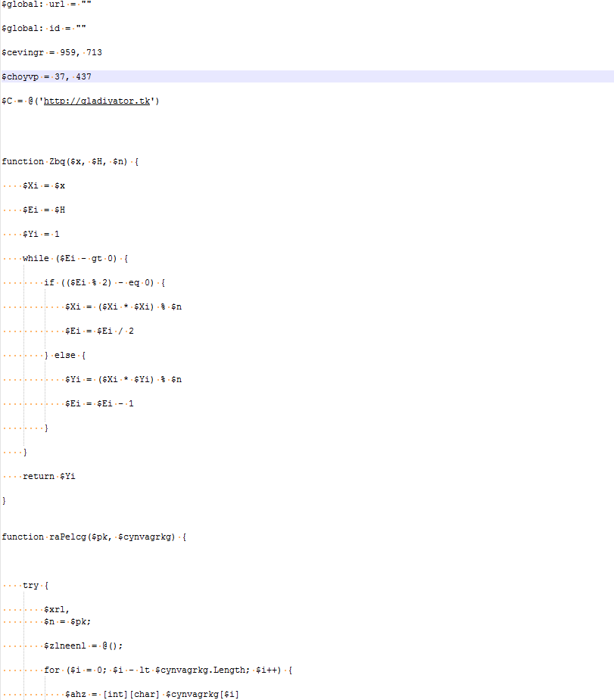
Task: Place cursor on $Xi = ($Xi * $Xi) % $n
Action: coord(123,306)
